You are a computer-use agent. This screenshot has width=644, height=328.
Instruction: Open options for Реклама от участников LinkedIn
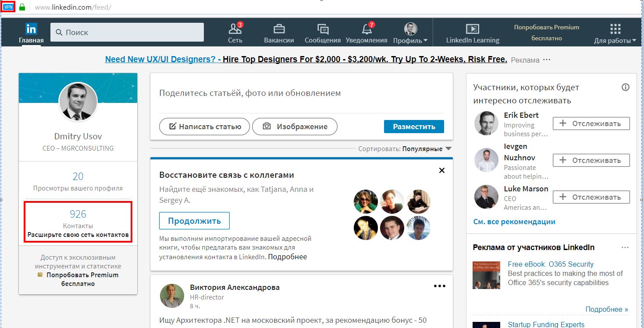[625, 248]
